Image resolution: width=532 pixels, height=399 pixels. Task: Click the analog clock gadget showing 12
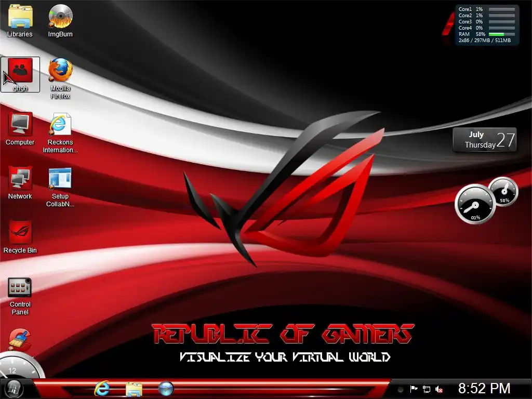point(21,366)
